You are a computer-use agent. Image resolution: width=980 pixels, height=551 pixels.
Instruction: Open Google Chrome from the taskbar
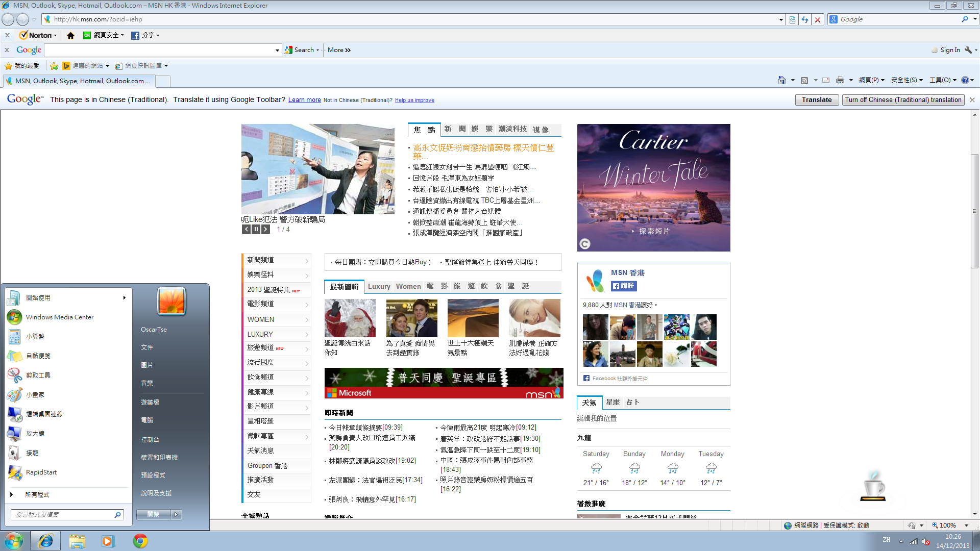140,541
